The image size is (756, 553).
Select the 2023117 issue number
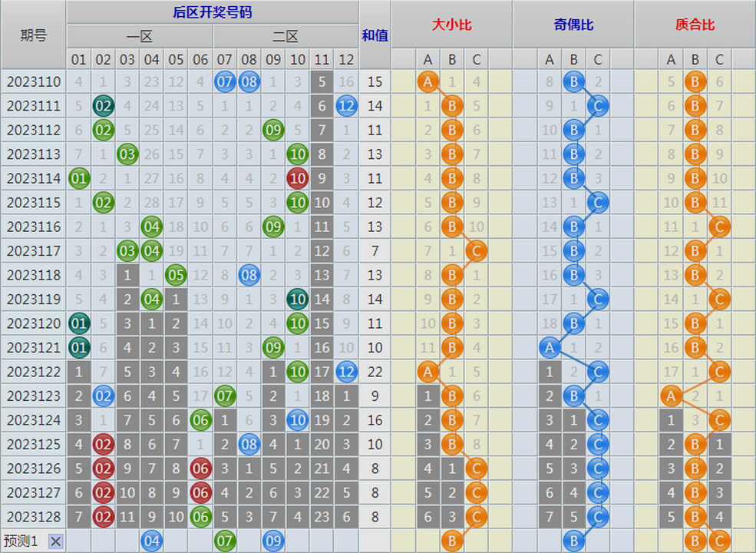(x=34, y=251)
